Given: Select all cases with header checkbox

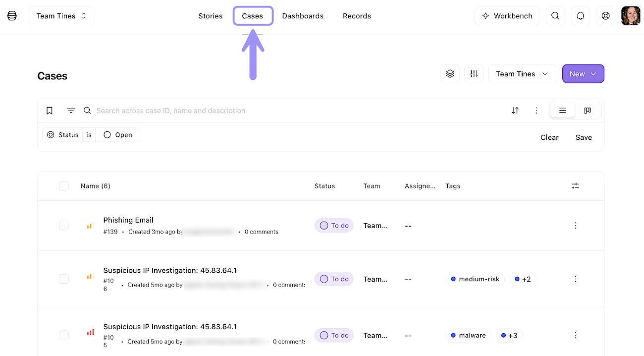Looking at the screenshot, I should (x=64, y=186).
